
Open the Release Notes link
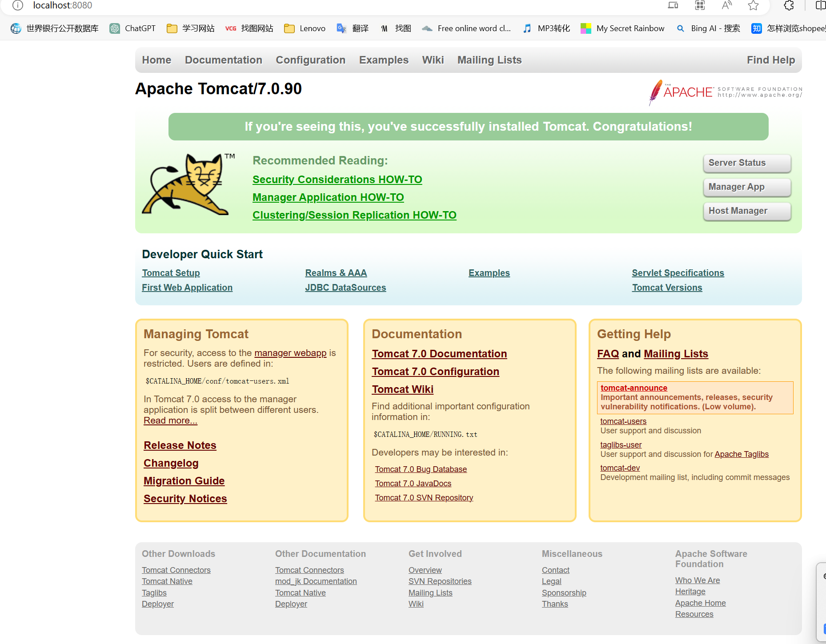[180, 445]
